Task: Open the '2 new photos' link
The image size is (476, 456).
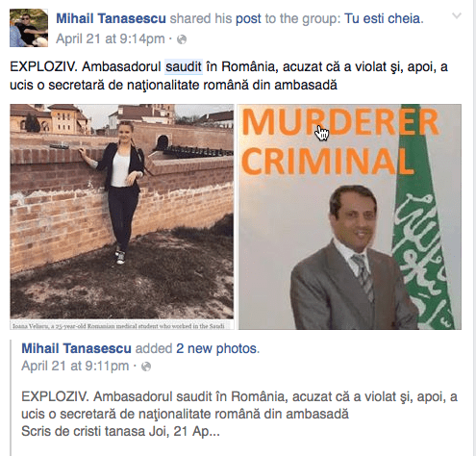Action: tap(216, 348)
